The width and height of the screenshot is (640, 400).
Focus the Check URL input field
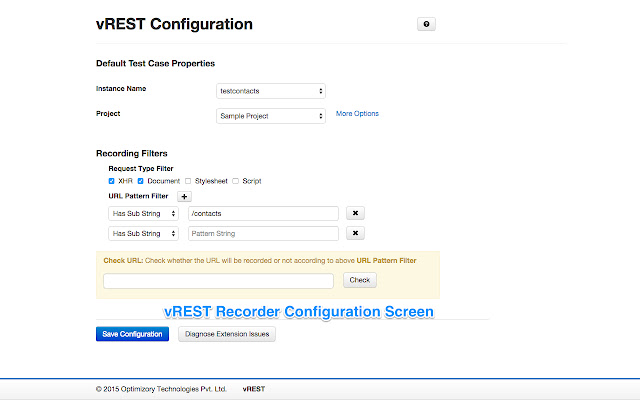[218, 281]
